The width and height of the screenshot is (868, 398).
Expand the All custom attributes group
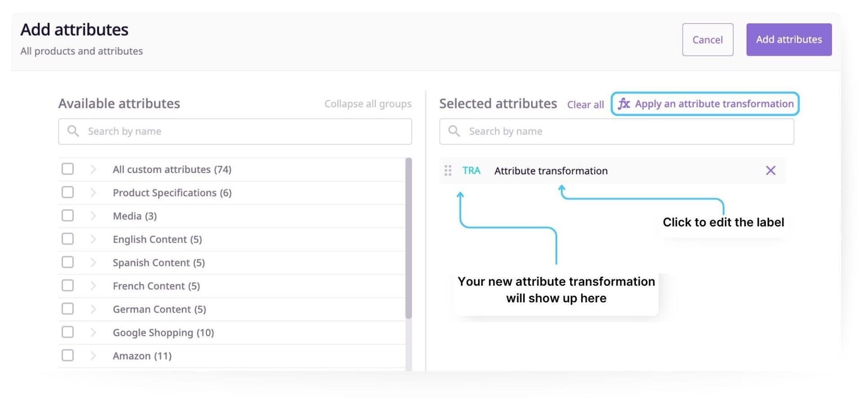(93, 168)
